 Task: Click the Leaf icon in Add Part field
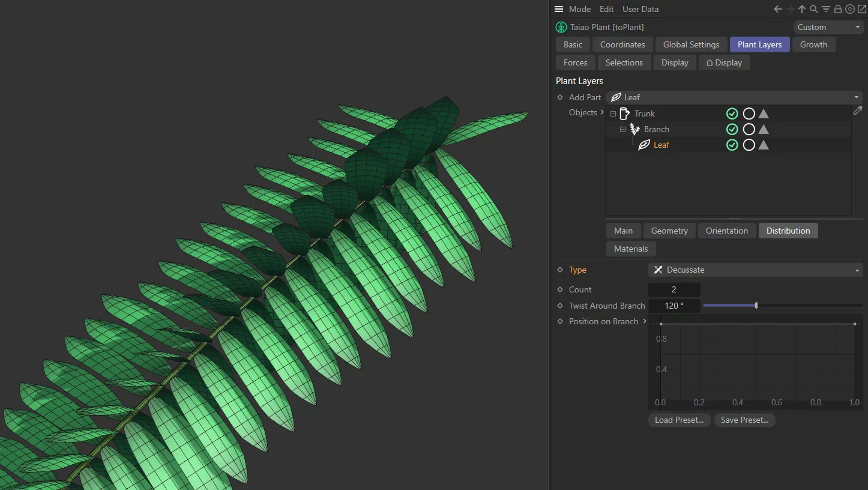click(615, 97)
